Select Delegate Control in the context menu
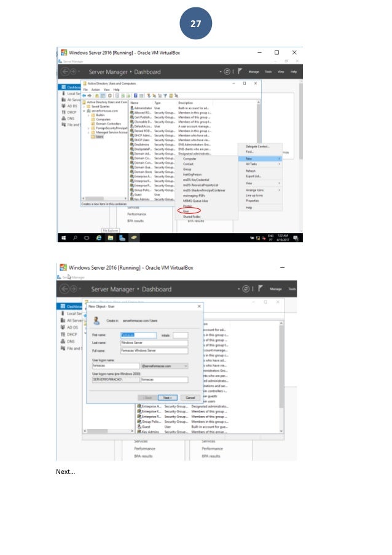The image size is (392, 555). (x=257, y=146)
